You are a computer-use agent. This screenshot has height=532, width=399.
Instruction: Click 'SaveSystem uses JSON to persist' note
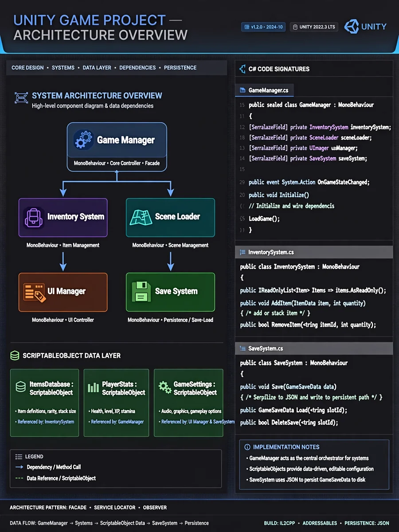(x=307, y=479)
